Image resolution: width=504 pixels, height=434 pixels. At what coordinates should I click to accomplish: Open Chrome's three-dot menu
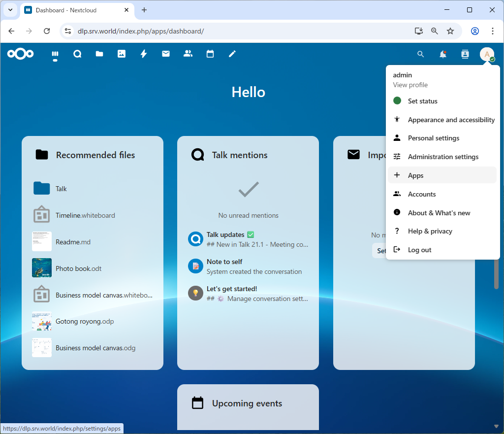click(493, 31)
